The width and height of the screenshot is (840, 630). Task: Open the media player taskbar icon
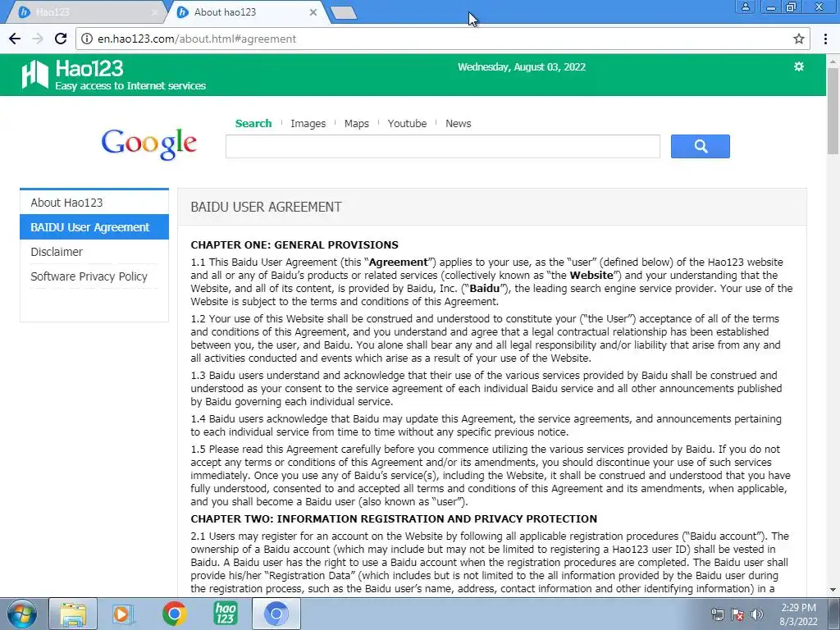(123, 614)
